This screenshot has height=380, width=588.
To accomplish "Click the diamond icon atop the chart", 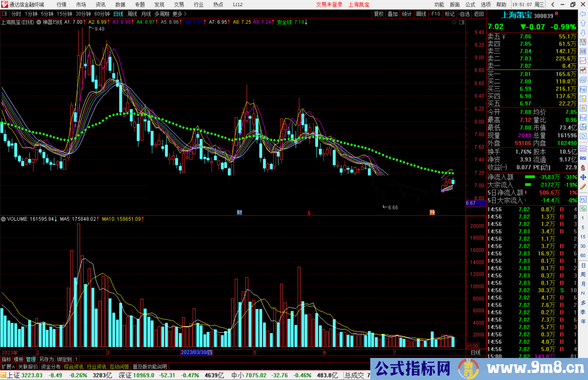I will (454, 22).
